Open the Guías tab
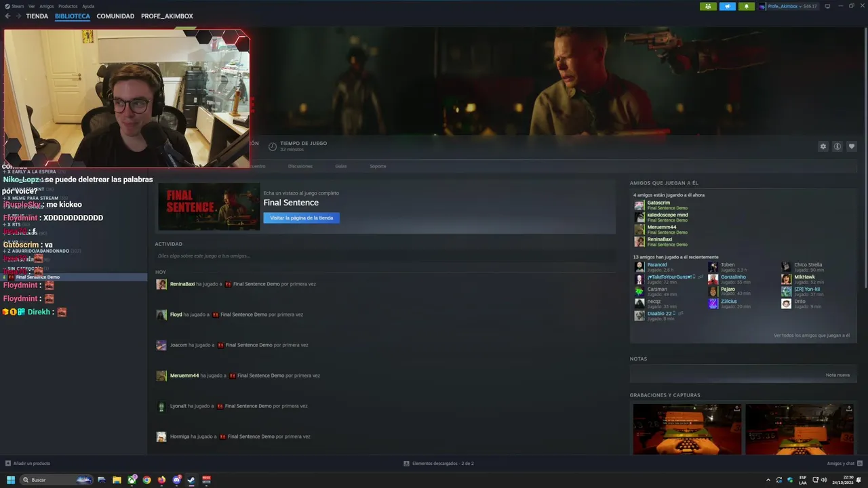This screenshot has height=488, width=868. coord(341,166)
